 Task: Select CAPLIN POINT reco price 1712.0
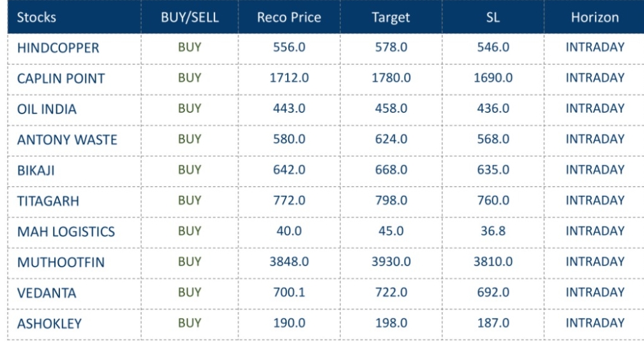[x=288, y=78]
